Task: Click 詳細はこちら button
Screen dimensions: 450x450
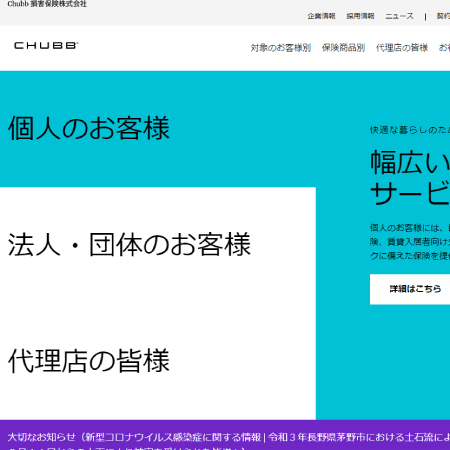Action: 410,289
